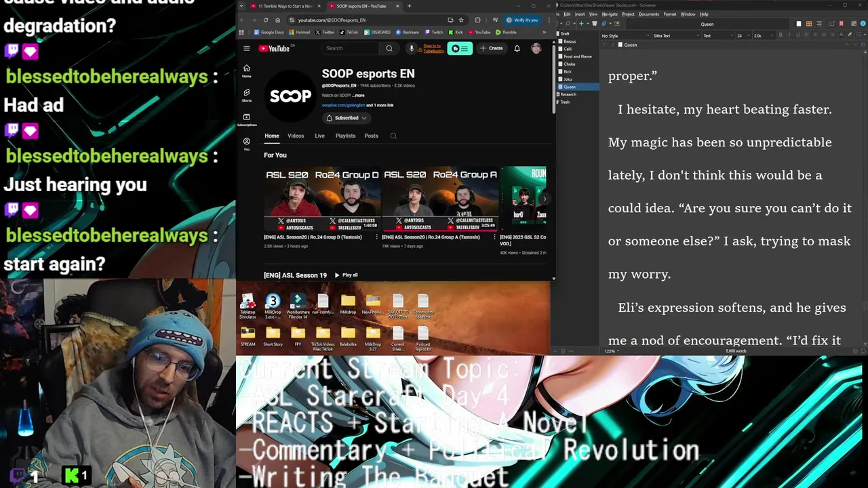Open the Live tab on SOOP channel
The height and width of the screenshot is (488, 868).
coord(319,136)
